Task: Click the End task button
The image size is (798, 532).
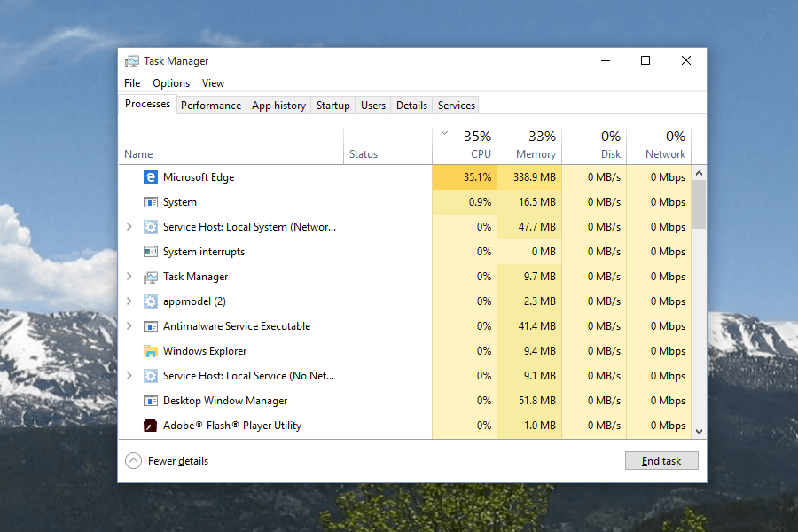Action: (661, 461)
